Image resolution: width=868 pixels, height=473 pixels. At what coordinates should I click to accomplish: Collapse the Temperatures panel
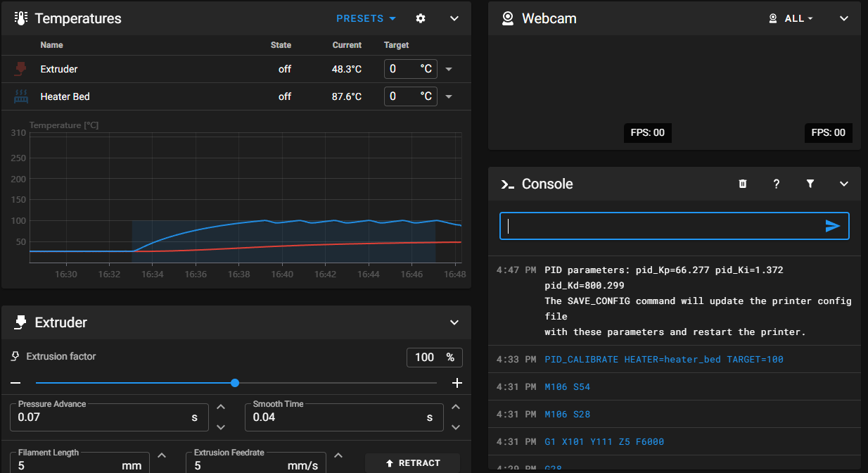[454, 18]
